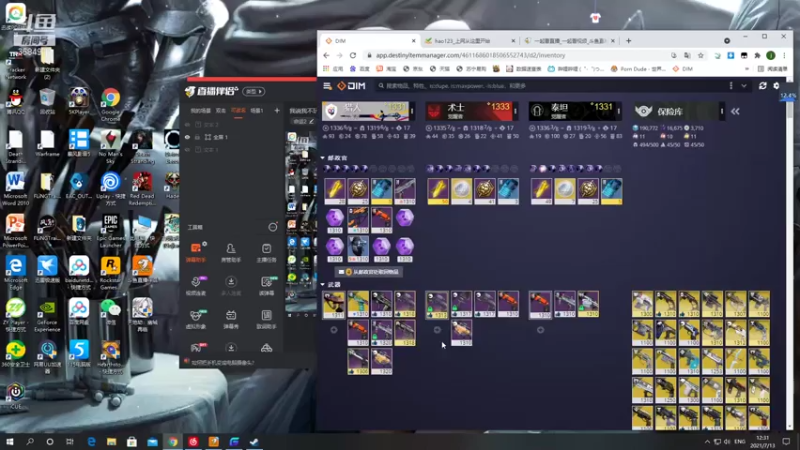Open Windows Start menu
The width and height of the screenshot is (800, 450).
coord(10,442)
